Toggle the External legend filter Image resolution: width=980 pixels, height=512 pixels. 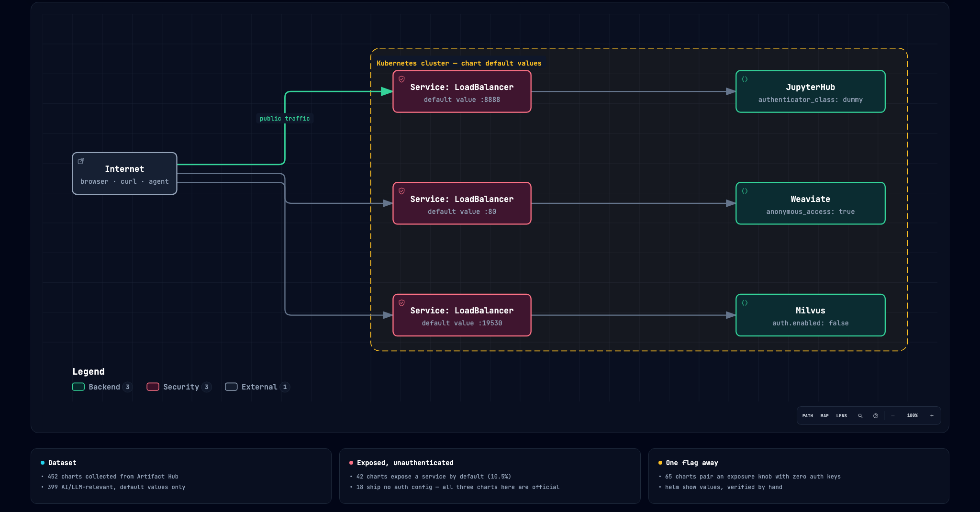pyautogui.click(x=257, y=387)
